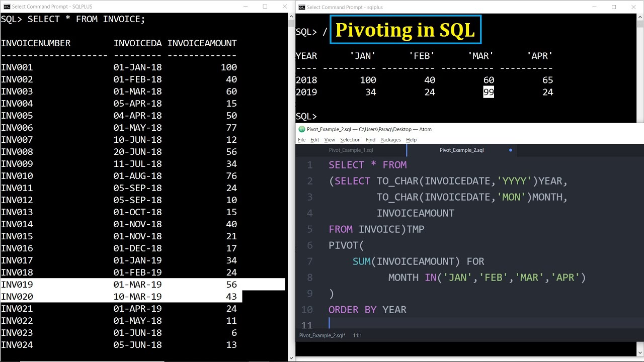Click the 2019 row label in the pivot result
The width and height of the screenshot is (644, 362).
pos(306,92)
